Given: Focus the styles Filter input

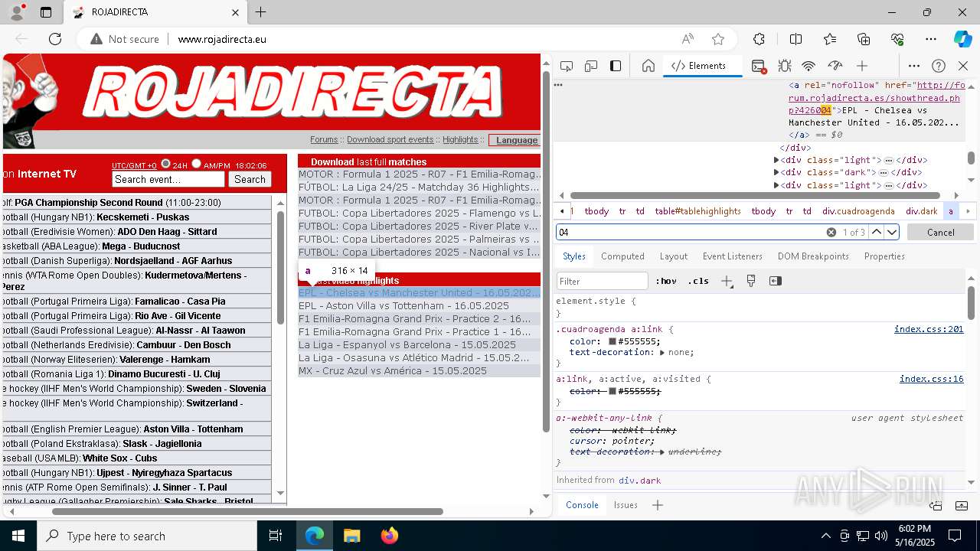Looking at the screenshot, I should point(603,281).
